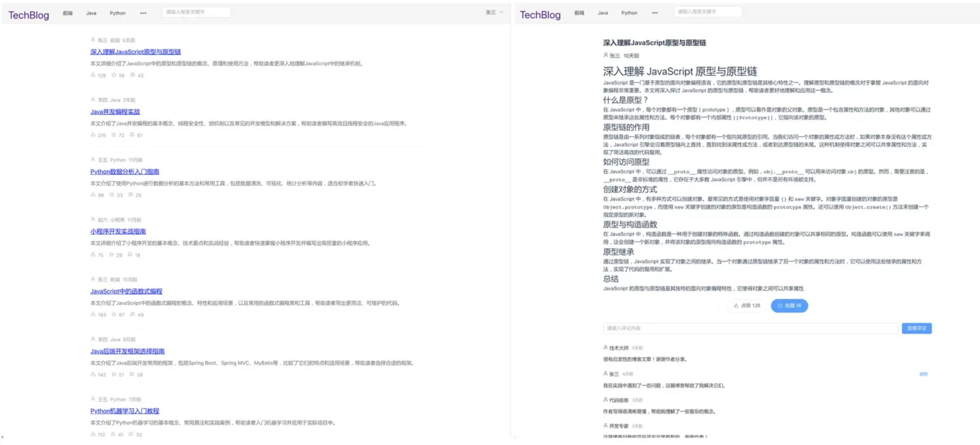
Task: Click the favorite star on the JavaScript中的函数式编程 post
Action: click(113, 314)
